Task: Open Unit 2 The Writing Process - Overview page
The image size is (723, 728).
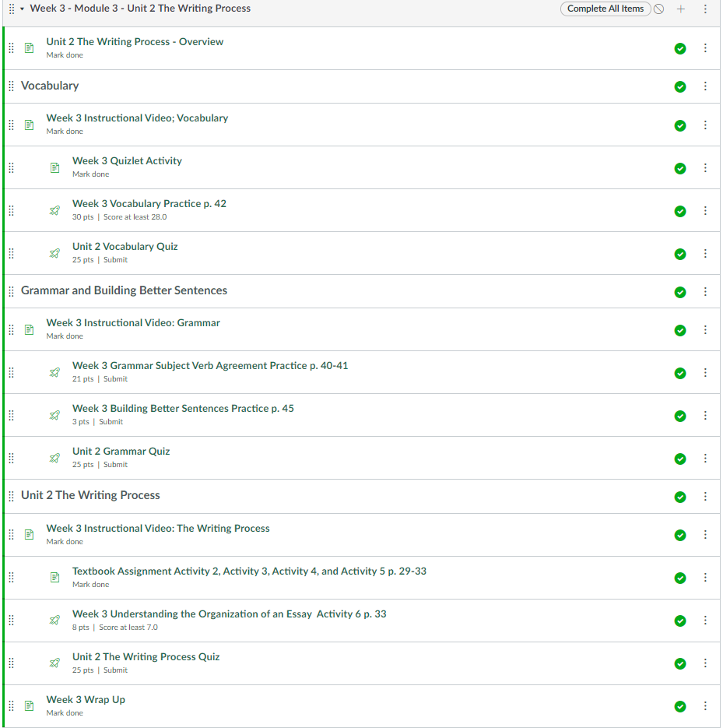Action: (135, 42)
